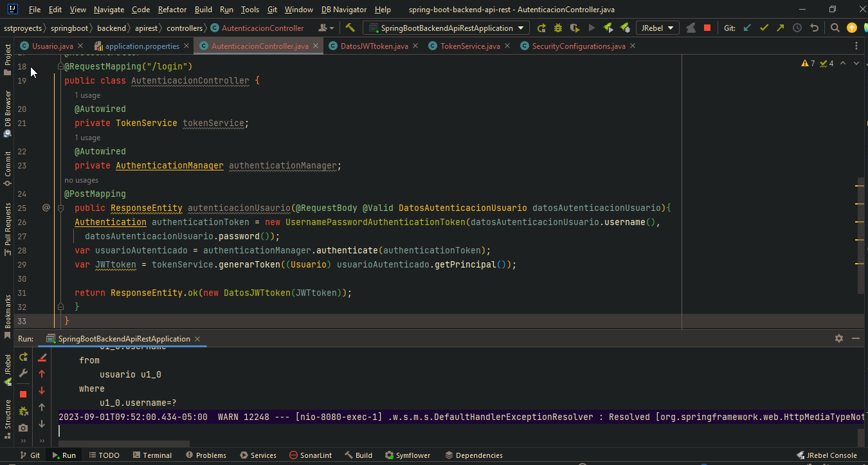Update project via Git blue arrow

(x=747, y=28)
